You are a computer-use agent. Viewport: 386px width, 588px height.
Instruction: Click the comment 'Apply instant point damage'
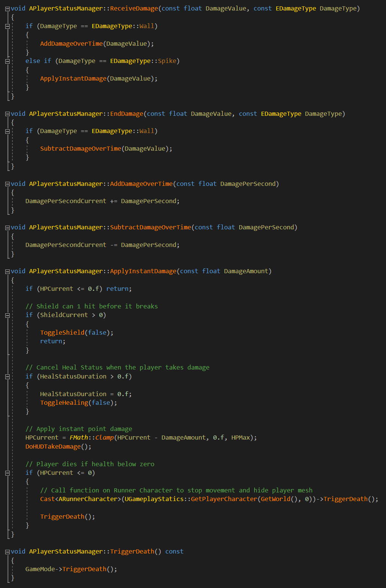pos(79,429)
